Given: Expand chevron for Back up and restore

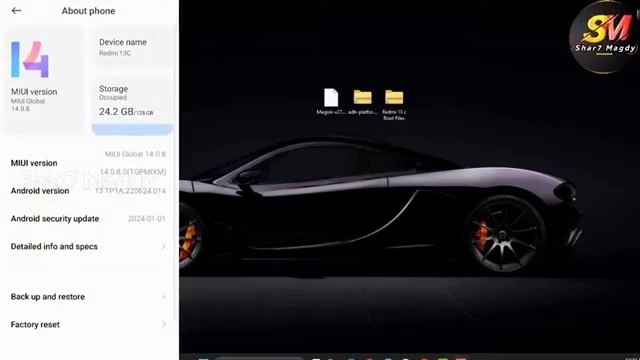Looking at the screenshot, I should [x=163, y=297].
